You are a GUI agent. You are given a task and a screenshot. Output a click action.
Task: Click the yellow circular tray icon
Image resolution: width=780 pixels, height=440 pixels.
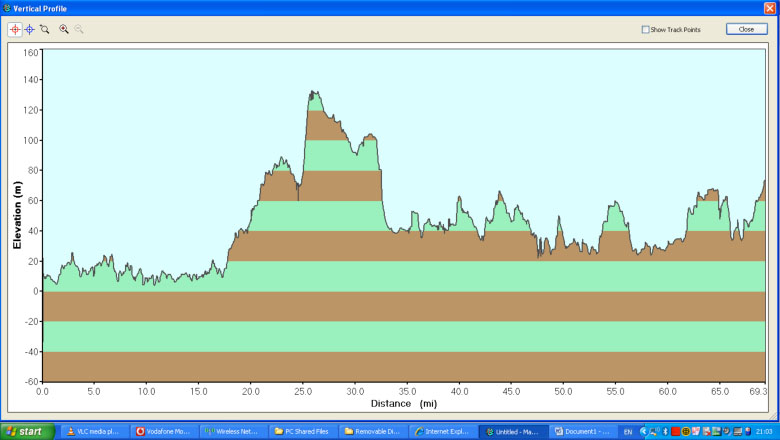point(686,432)
